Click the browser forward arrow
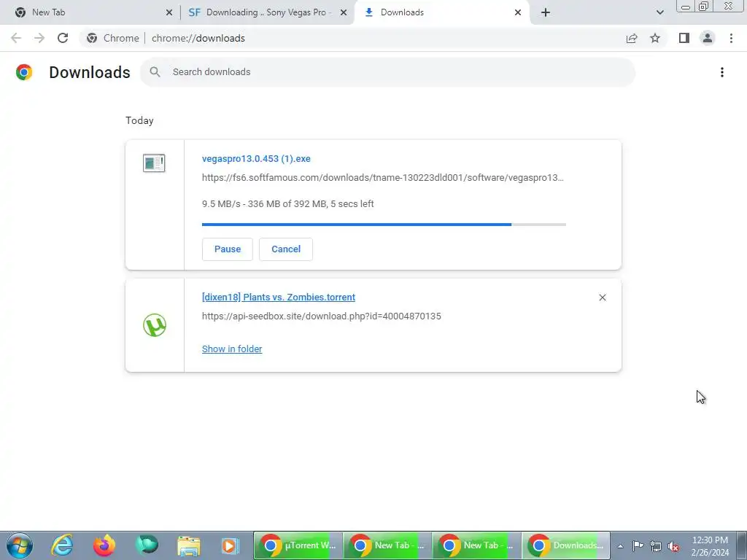Viewport: 747px width, 560px height. [39, 38]
